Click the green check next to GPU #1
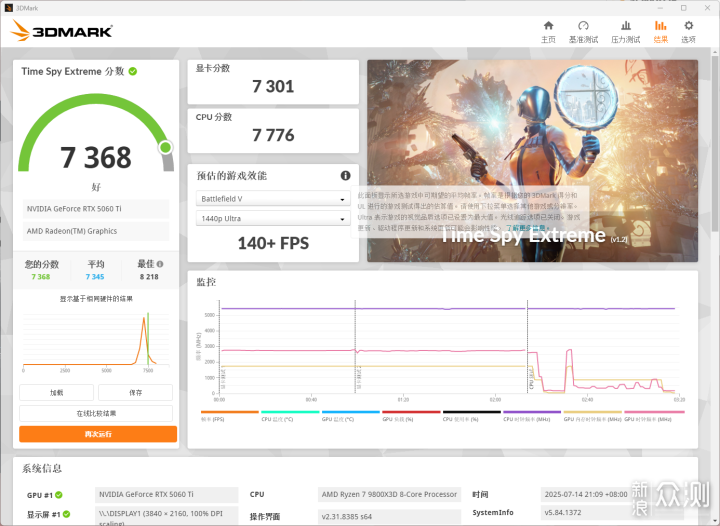 click(x=59, y=495)
